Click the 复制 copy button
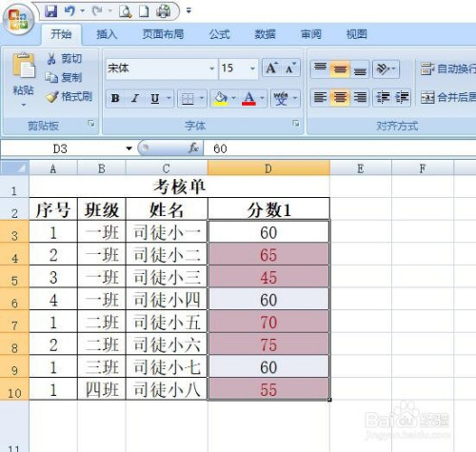This screenshot has height=452, width=476. 64,77
